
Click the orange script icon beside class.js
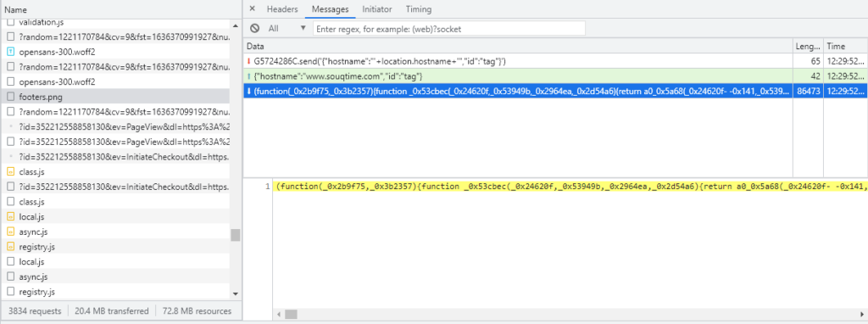[10, 171]
